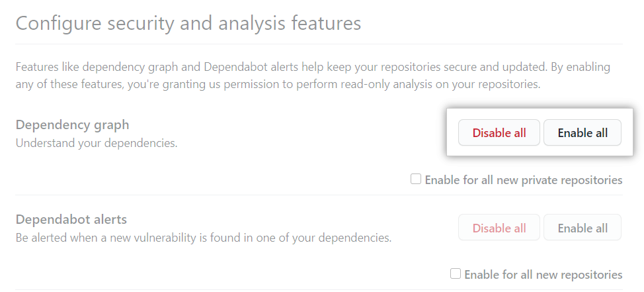Click Enable all for Dependency graph
Viewport: 644px width, 292px height.
pyautogui.click(x=583, y=133)
